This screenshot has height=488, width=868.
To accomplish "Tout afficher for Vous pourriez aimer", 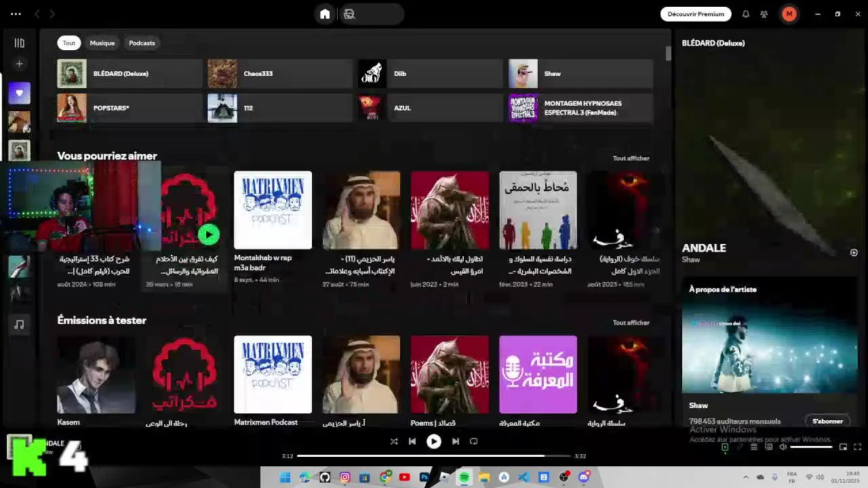I will point(631,159).
